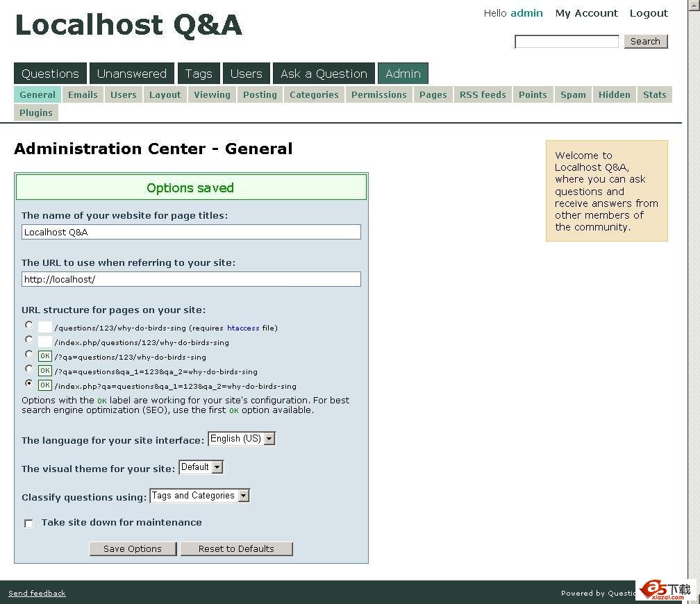700x604 pixels.
Task: Switch to the Hidden admin sub-tab
Action: [615, 94]
